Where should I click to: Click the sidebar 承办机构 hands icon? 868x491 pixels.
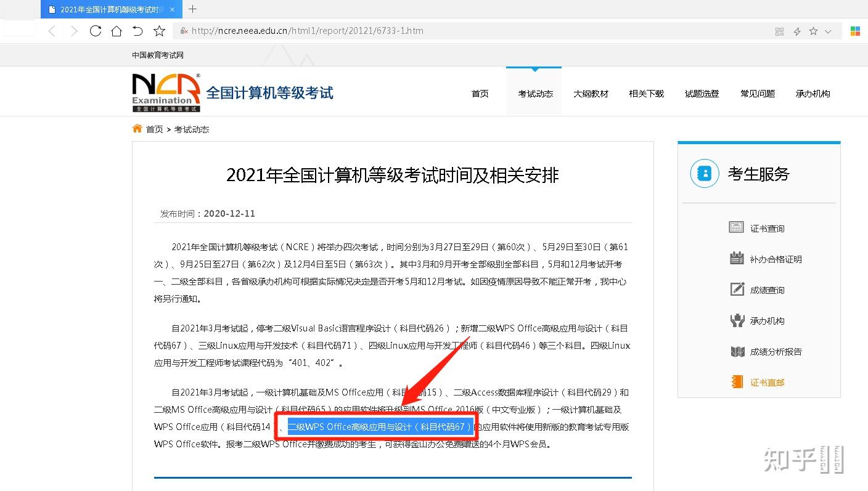[x=737, y=320]
